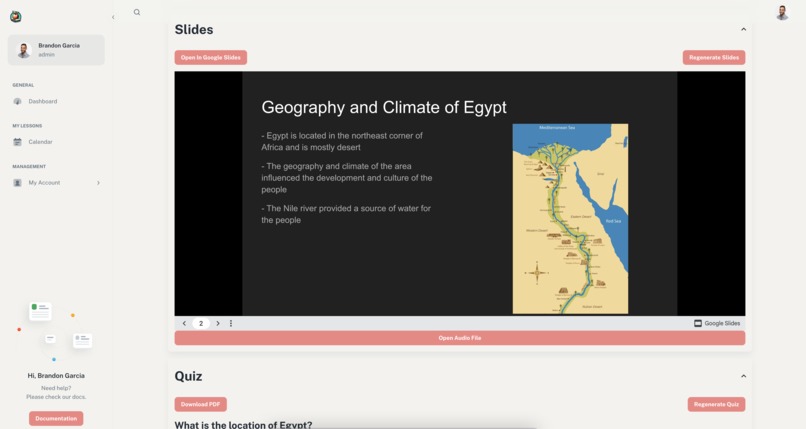Collapse the Slides section chevron
Screen dimensions: 806x429
pos(743,29)
